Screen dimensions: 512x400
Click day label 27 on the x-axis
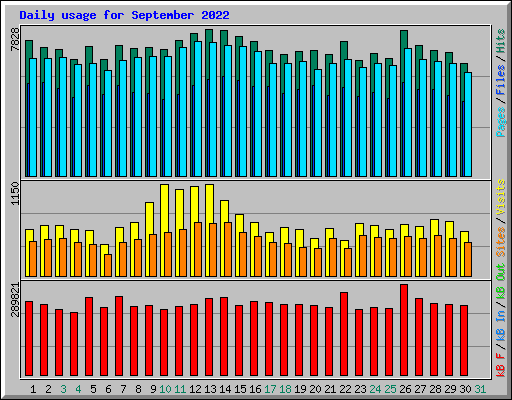420,389
